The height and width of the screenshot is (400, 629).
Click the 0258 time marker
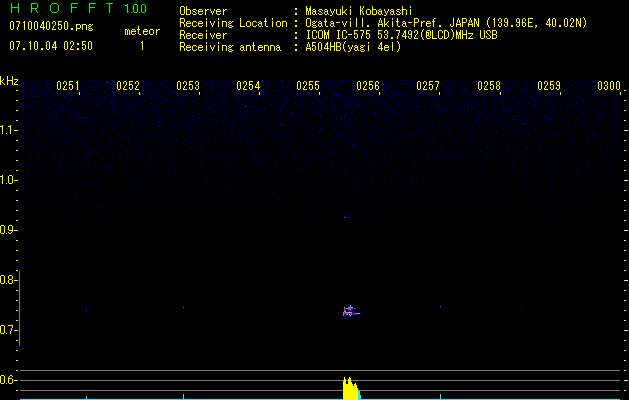click(x=489, y=86)
